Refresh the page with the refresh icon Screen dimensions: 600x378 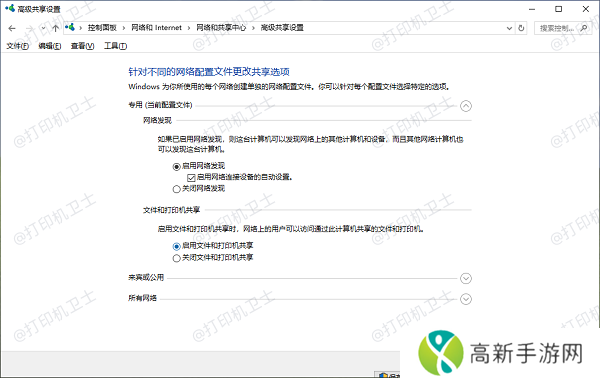coord(521,28)
